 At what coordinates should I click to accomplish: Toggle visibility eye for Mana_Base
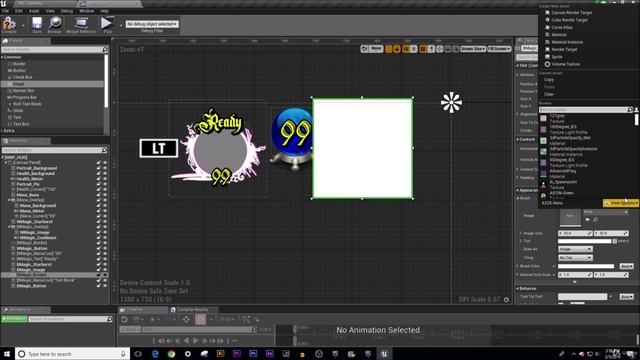(105, 195)
